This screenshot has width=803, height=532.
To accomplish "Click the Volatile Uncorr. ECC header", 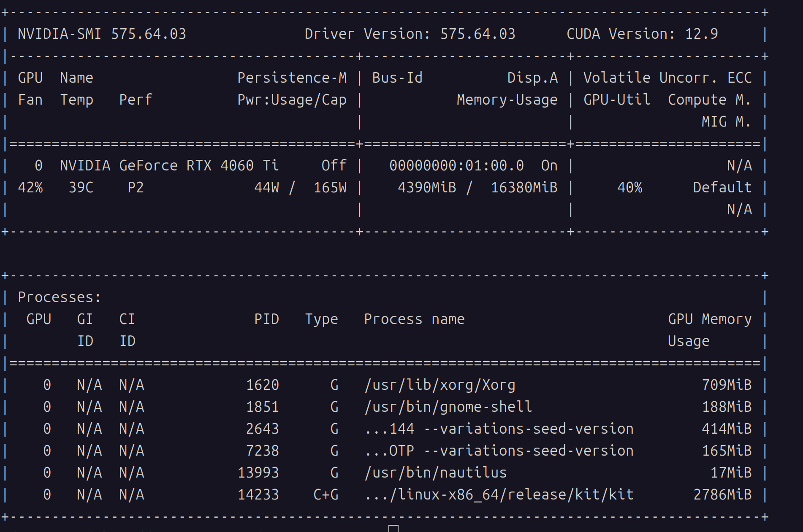I will [667, 78].
